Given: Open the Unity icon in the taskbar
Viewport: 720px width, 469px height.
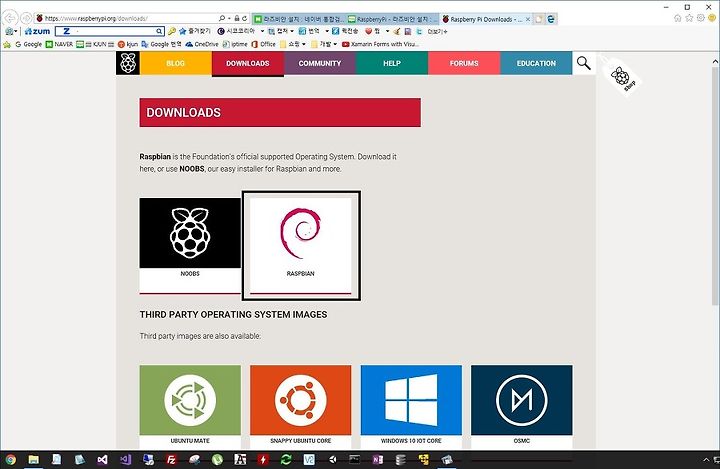Looking at the screenshot, I should click(332, 459).
